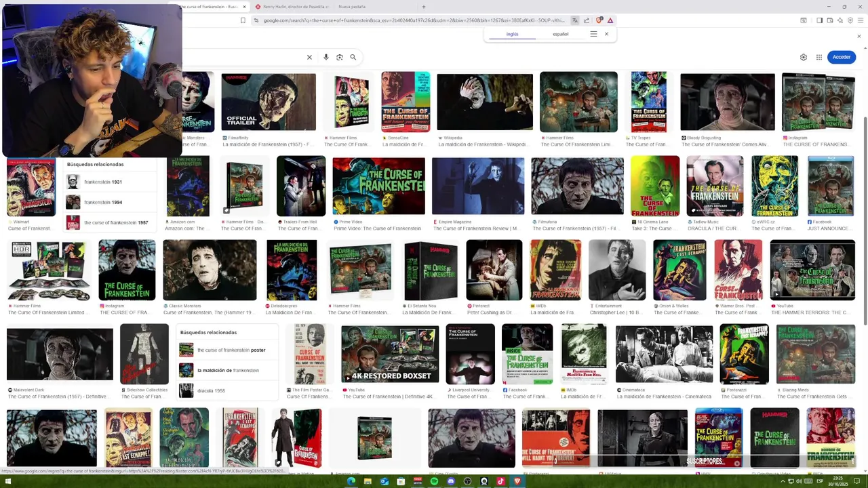Screen dimensions: 868x488
Task: Open the Leo AI assistant icon
Action: coord(840,20)
